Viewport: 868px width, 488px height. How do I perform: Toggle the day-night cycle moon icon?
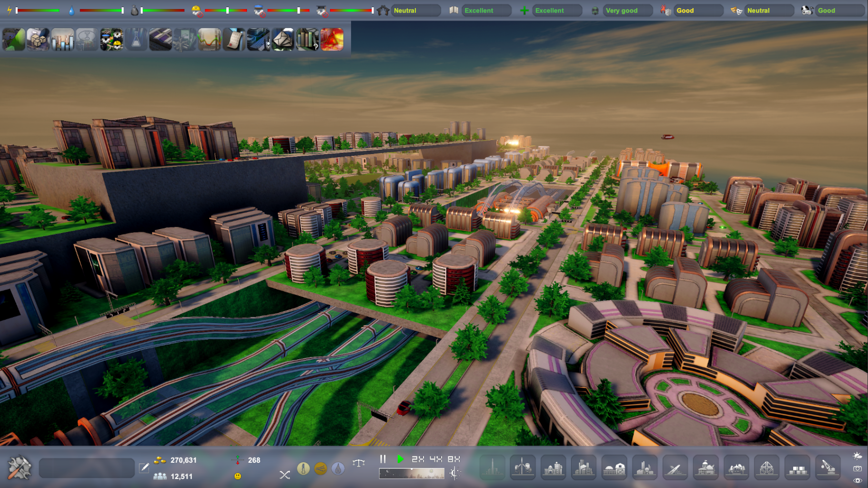click(454, 473)
